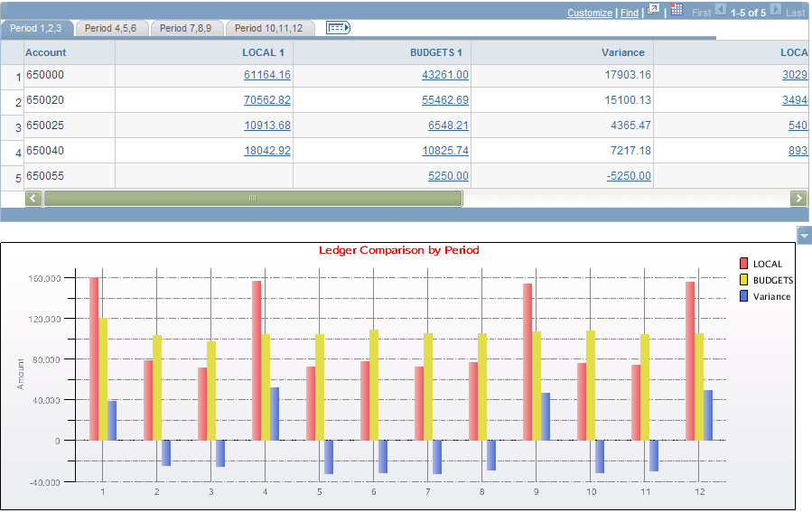Click variance value 15100.13
The width and height of the screenshot is (812, 512).
pos(628,100)
